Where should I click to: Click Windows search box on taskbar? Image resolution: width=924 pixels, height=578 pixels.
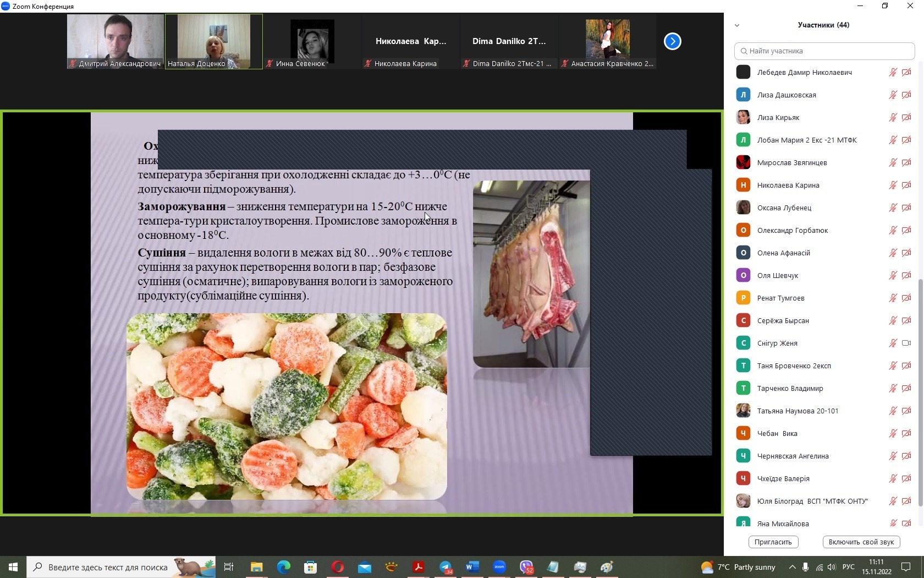coord(121,567)
